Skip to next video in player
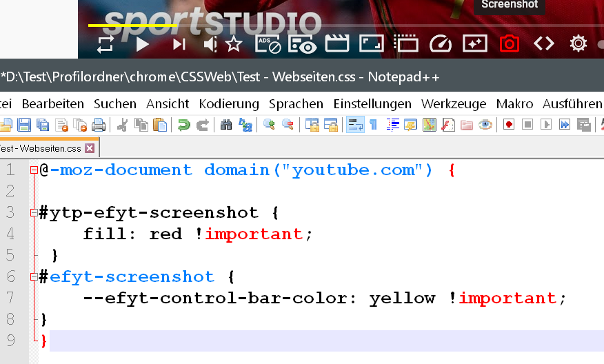The width and height of the screenshot is (604, 364). click(x=179, y=44)
